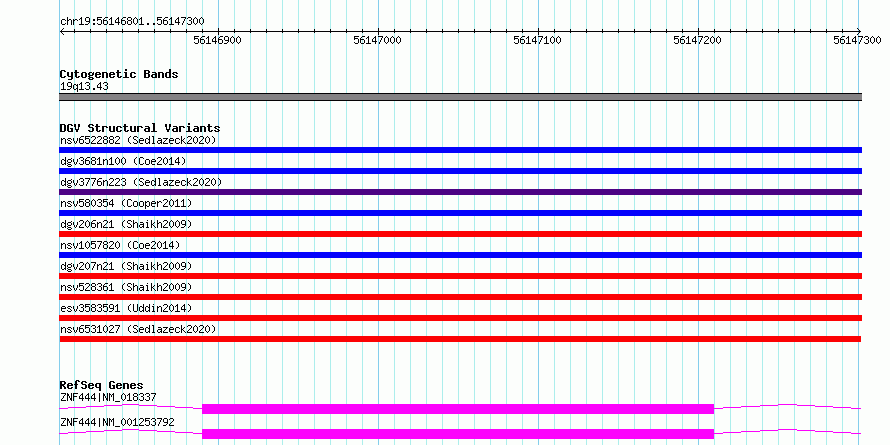This screenshot has height=445, width=890.
Task: Select the red bar under nsv528361
Action: pos(460,297)
